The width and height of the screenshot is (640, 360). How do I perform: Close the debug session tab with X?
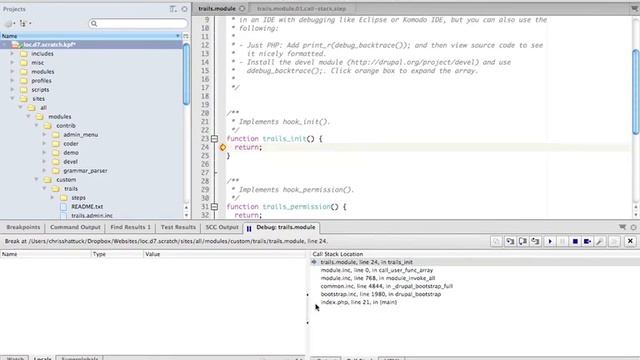(630, 241)
